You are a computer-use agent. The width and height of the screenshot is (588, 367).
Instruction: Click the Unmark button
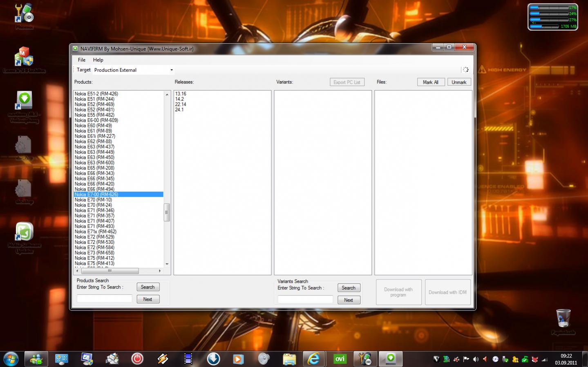pos(459,82)
